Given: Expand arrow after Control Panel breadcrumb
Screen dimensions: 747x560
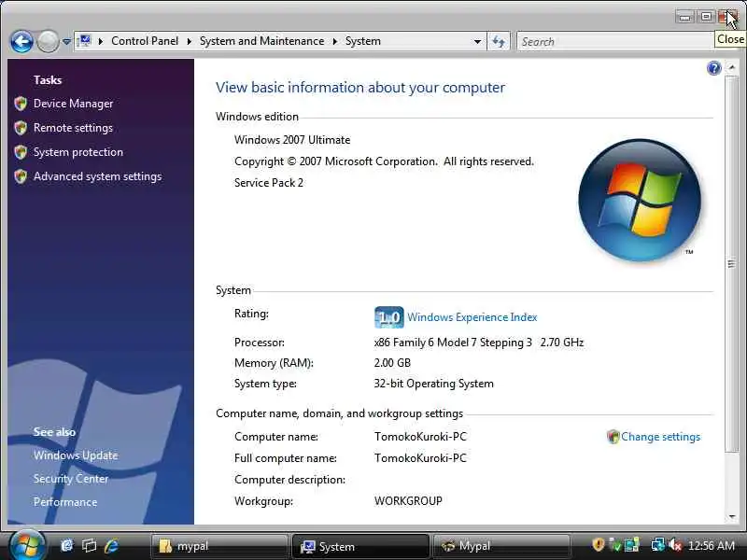Looking at the screenshot, I should pos(190,41).
